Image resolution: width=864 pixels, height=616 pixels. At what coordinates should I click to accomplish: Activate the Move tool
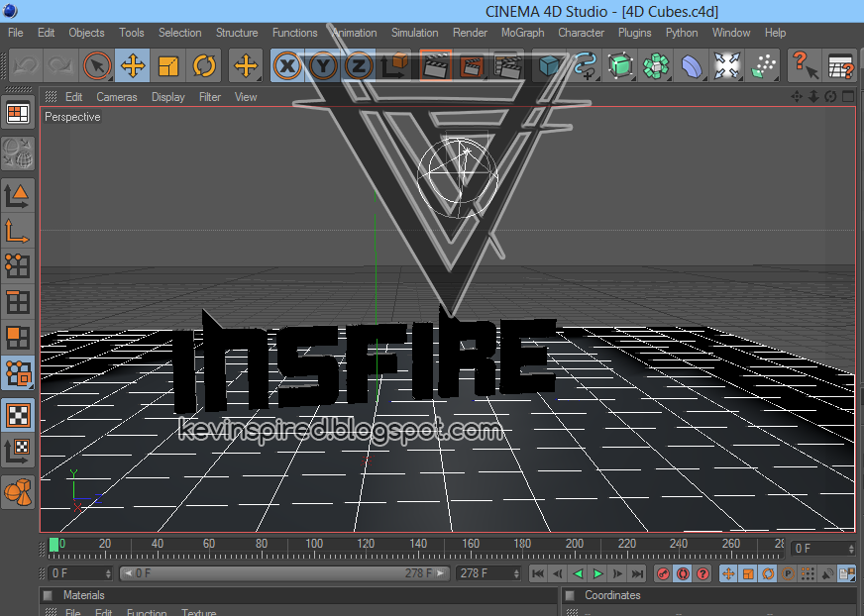(x=132, y=66)
